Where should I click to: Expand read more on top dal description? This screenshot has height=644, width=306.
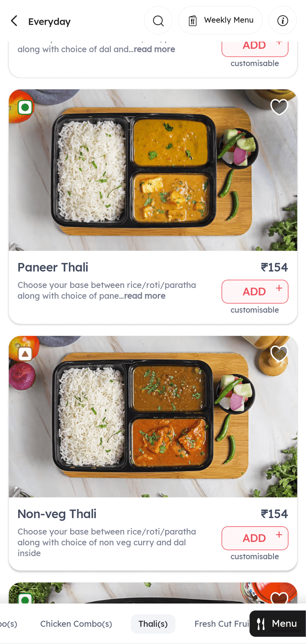click(154, 49)
